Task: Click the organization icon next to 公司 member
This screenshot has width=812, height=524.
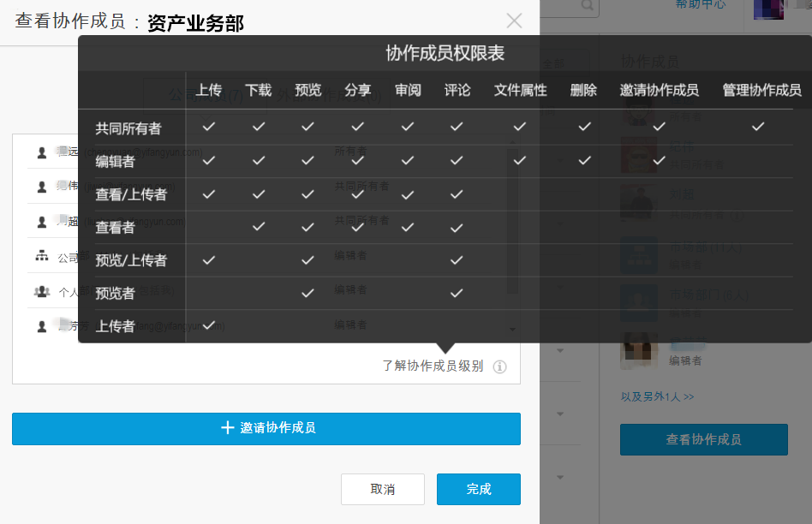Action: 42,256
